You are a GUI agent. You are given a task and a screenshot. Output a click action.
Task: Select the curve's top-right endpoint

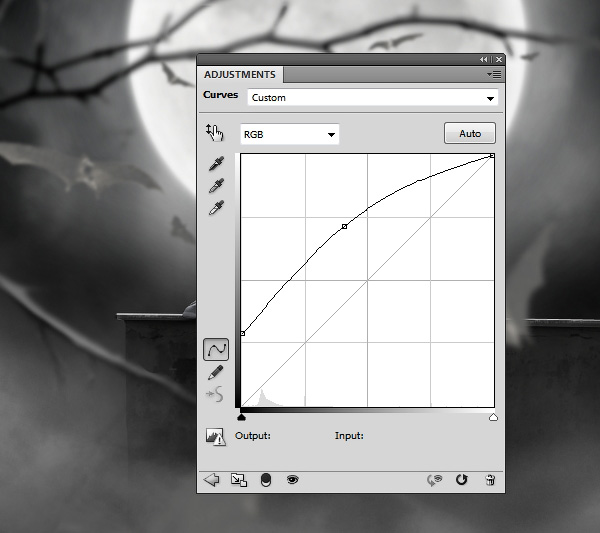pyautogui.click(x=492, y=156)
